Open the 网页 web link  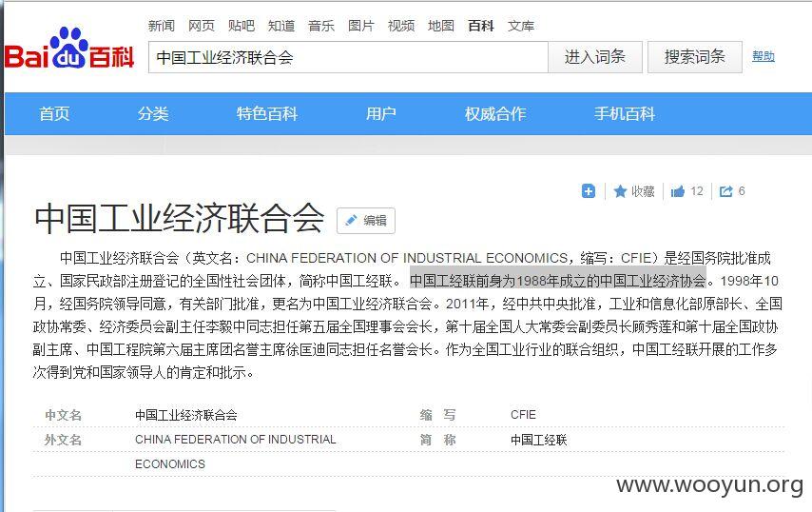pyautogui.click(x=201, y=26)
